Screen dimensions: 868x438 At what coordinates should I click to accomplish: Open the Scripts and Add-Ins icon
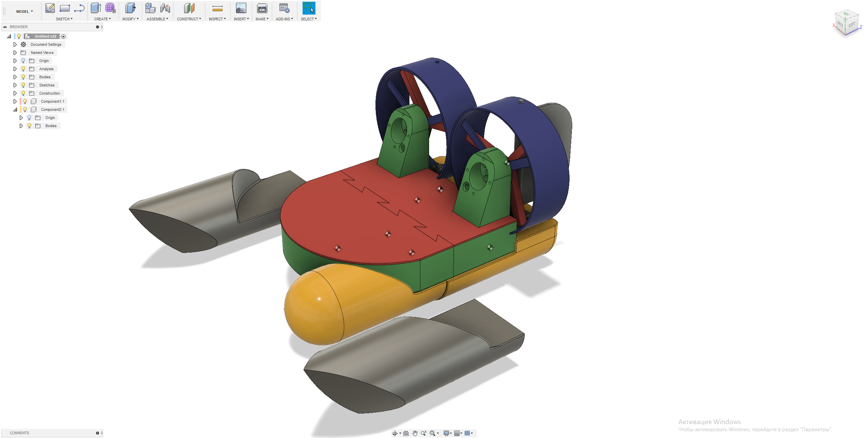[284, 8]
